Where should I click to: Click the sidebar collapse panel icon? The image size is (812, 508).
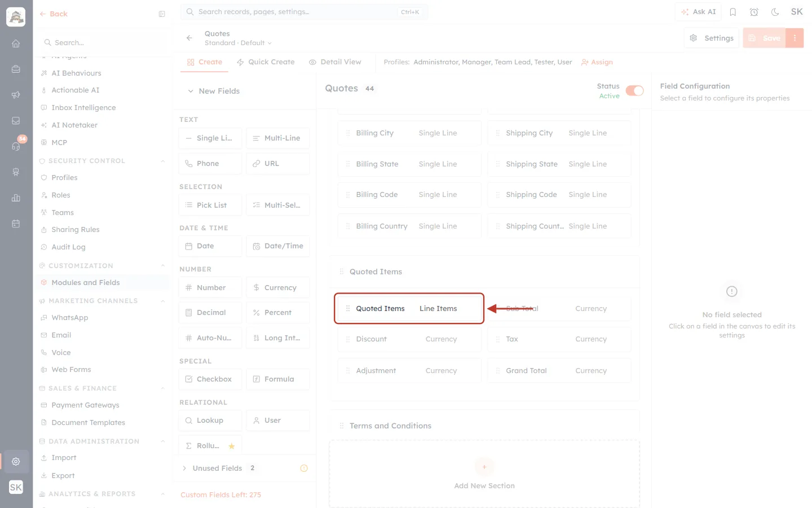pos(162,14)
